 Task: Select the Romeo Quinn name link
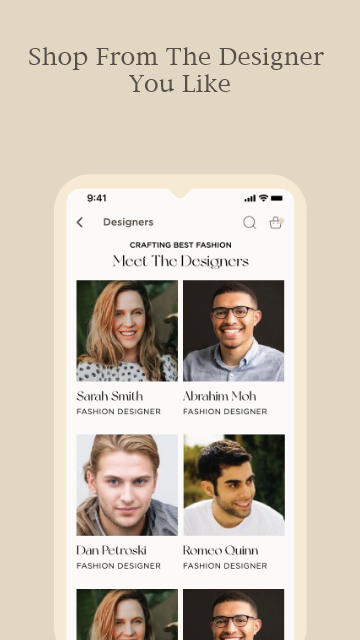pos(220,551)
